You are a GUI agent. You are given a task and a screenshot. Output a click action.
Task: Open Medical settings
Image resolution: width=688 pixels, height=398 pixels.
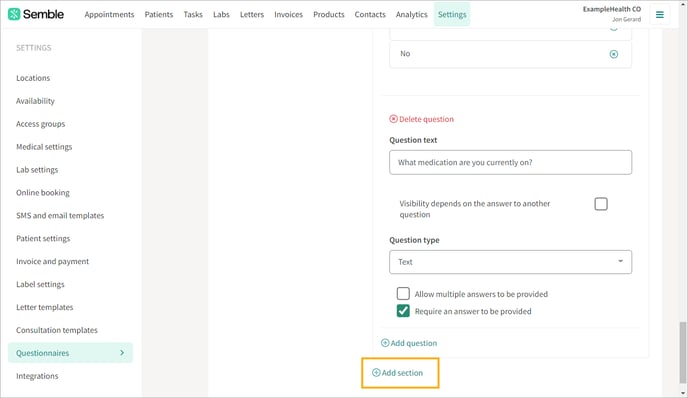pos(44,147)
